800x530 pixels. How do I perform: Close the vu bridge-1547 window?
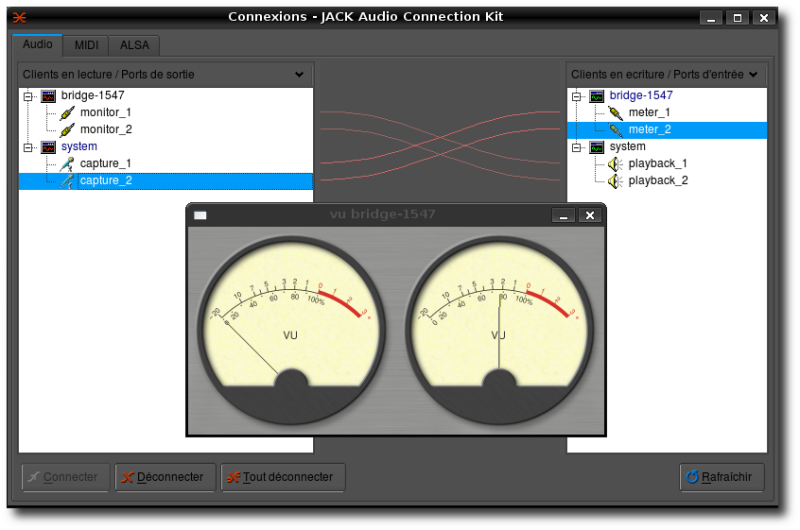point(590,216)
